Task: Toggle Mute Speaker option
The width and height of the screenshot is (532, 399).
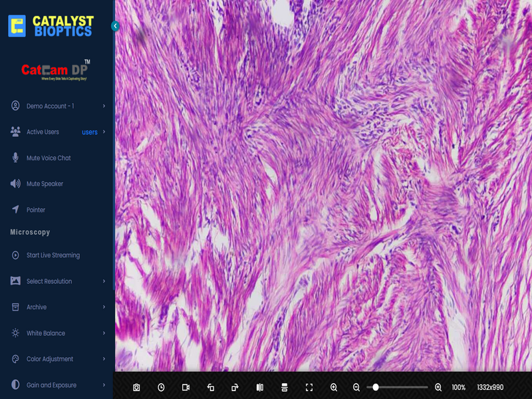Action: tap(45, 184)
